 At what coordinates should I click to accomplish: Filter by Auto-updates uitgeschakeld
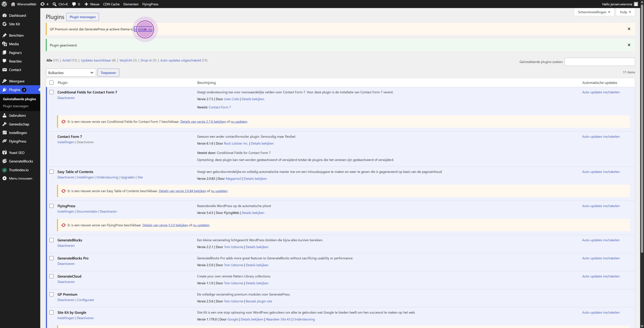[181, 60]
